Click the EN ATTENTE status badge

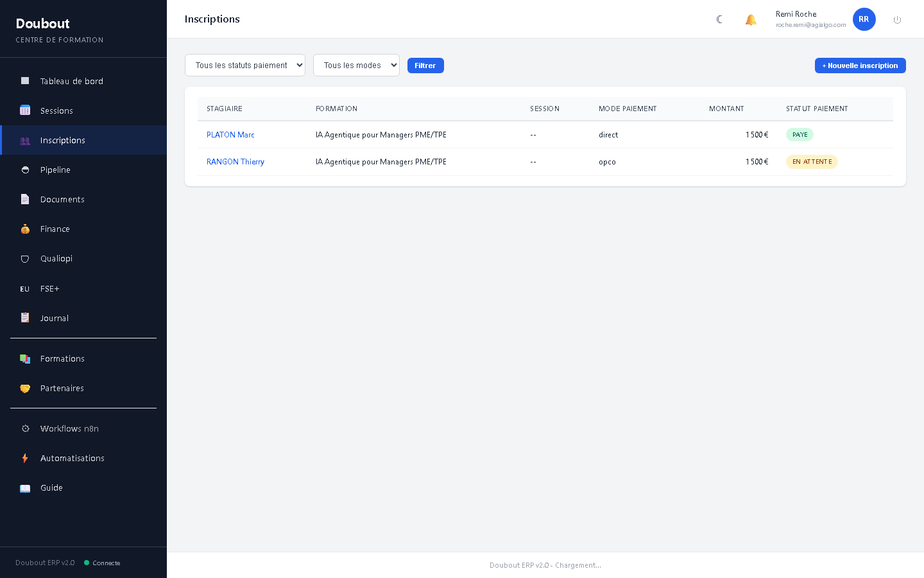(812, 162)
